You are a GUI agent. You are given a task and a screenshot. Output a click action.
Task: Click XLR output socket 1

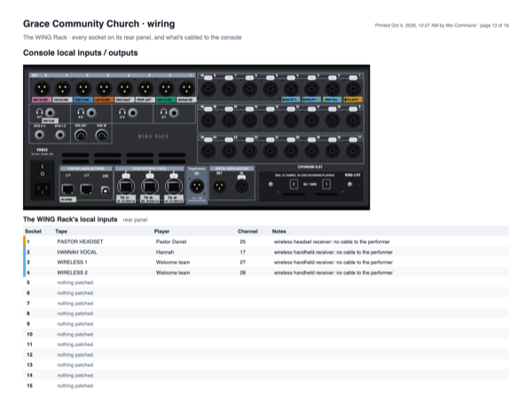pos(186,89)
